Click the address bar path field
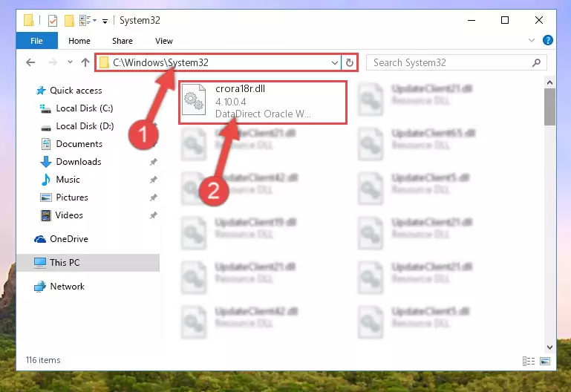 click(x=218, y=62)
